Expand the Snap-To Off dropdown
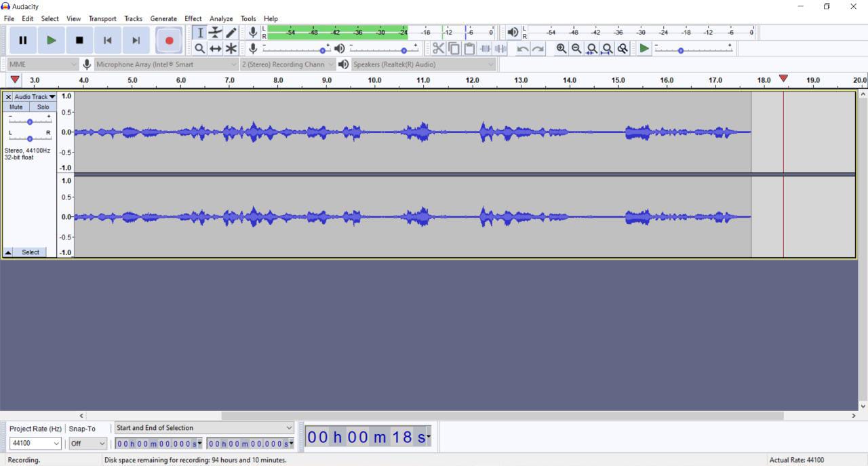The width and height of the screenshot is (868, 466). (x=88, y=444)
